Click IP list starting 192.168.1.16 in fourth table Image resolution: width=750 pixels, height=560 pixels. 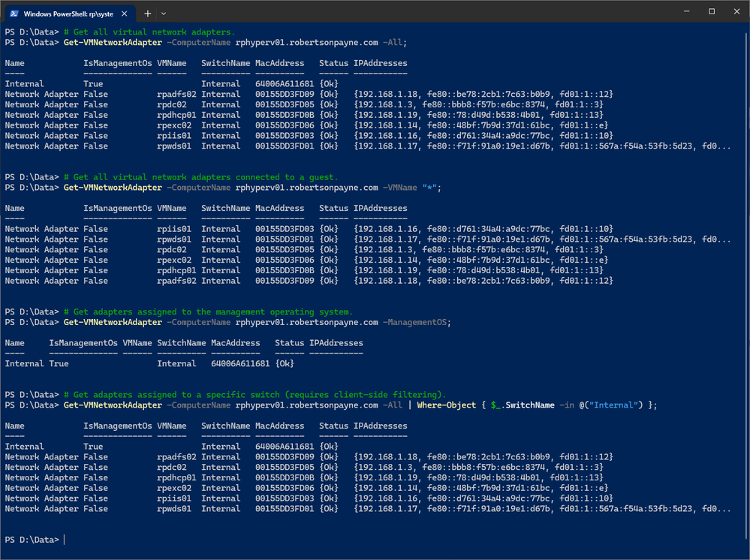coord(483,498)
